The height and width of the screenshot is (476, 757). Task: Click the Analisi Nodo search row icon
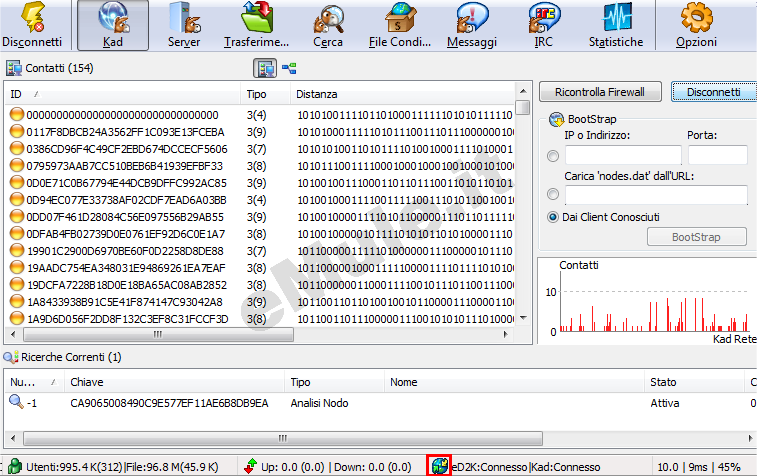click(16, 401)
